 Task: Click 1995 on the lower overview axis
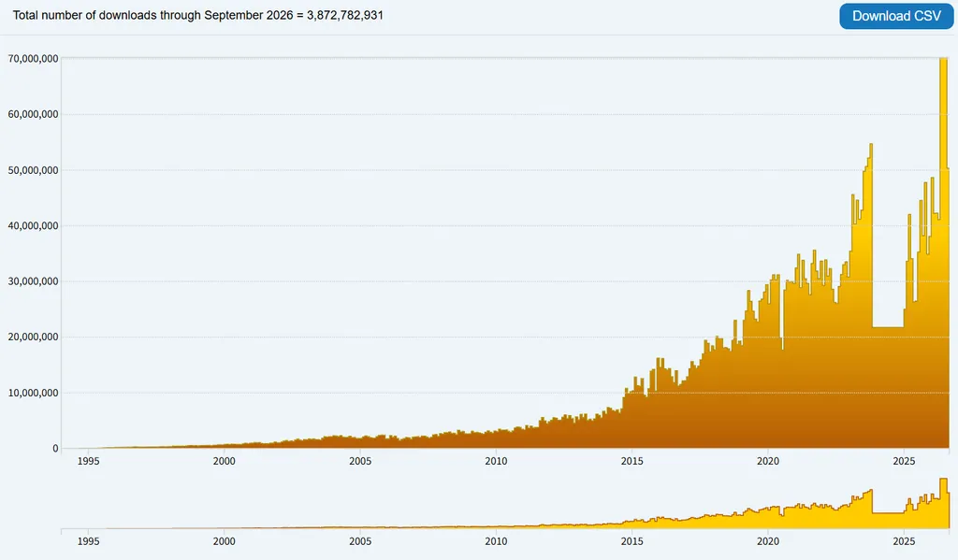(88, 541)
